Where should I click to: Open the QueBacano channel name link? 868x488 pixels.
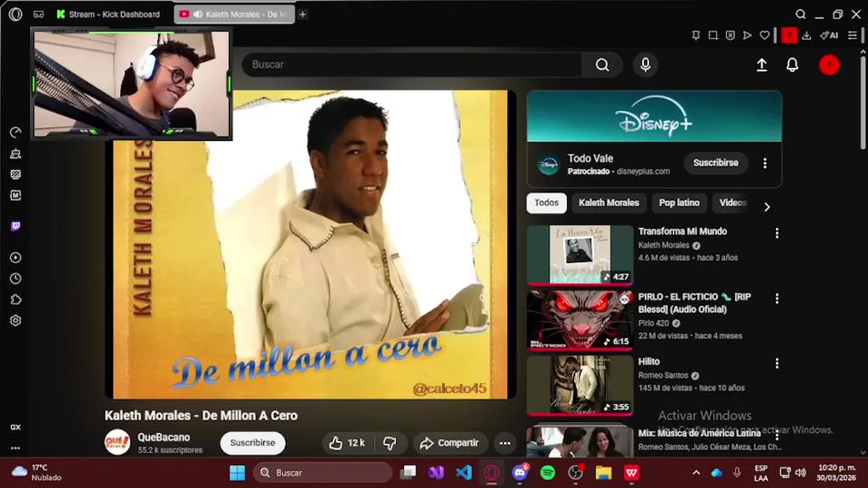point(163,437)
